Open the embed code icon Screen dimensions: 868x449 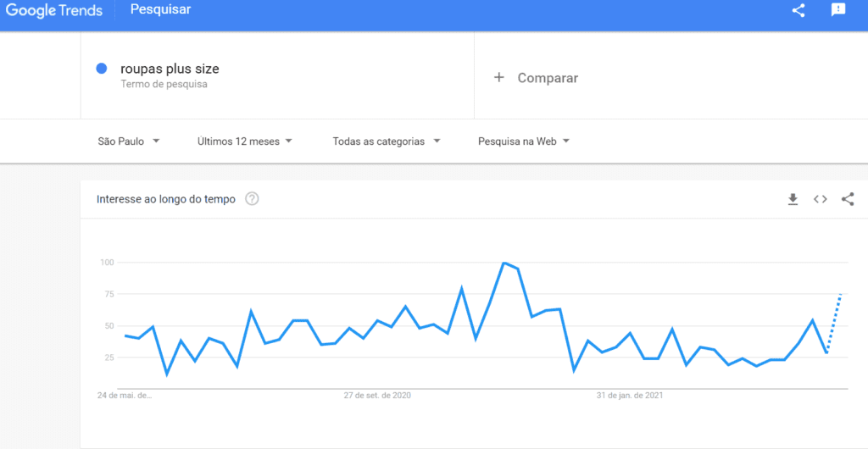point(820,199)
